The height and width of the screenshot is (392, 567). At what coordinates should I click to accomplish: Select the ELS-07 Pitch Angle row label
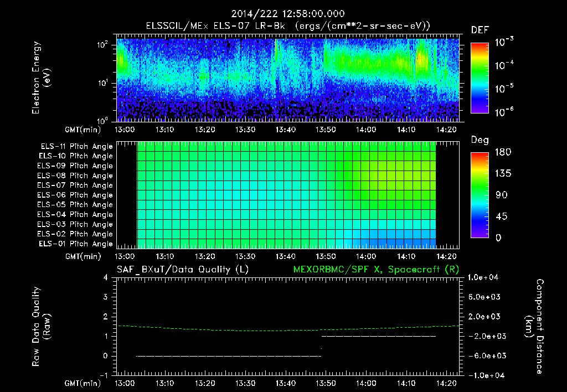point(75,185)
